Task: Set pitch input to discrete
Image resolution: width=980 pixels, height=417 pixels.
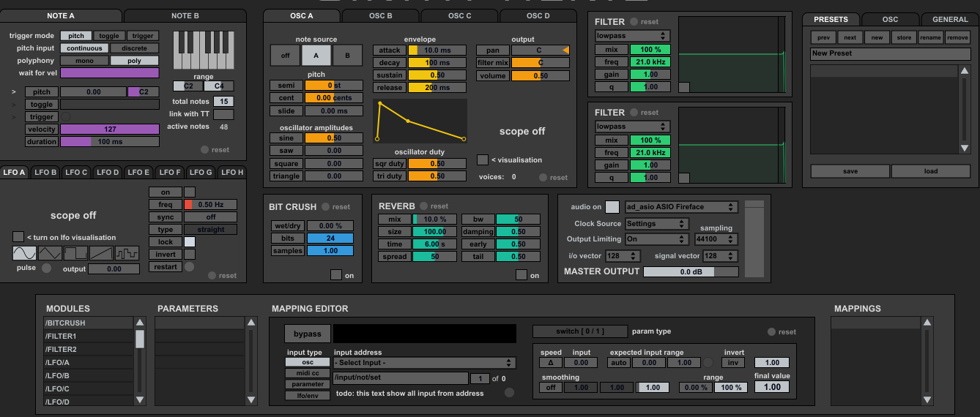Action: pyautogui.click(x=135, y=48)
